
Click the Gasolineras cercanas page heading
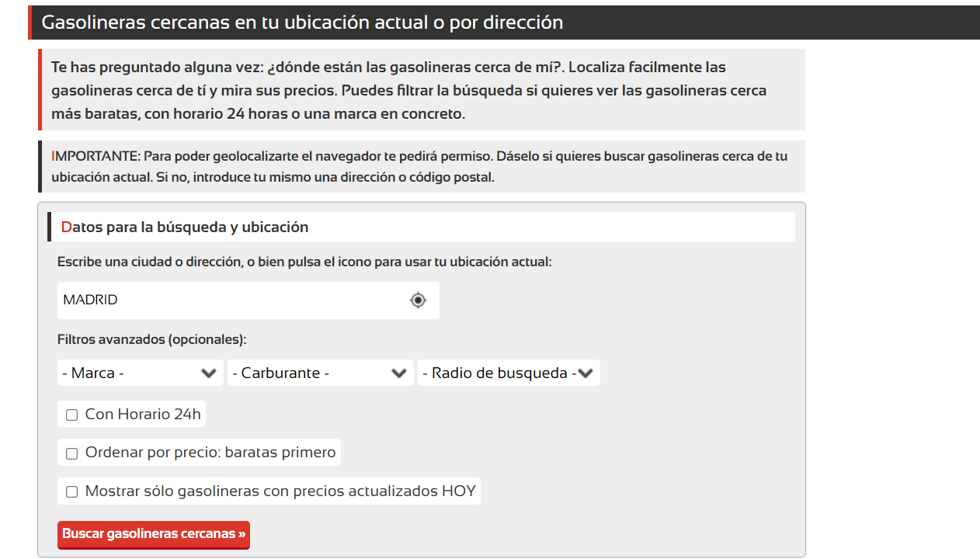coord(302,23)
